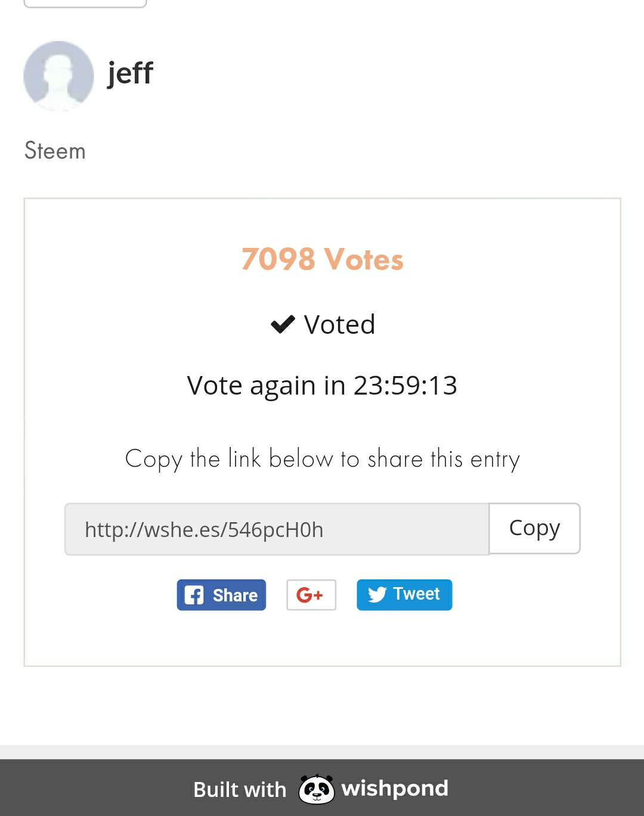Click the black Voted checkmark icon
Viewport: 644px width, 816px height.
click(x=283, y=324)
